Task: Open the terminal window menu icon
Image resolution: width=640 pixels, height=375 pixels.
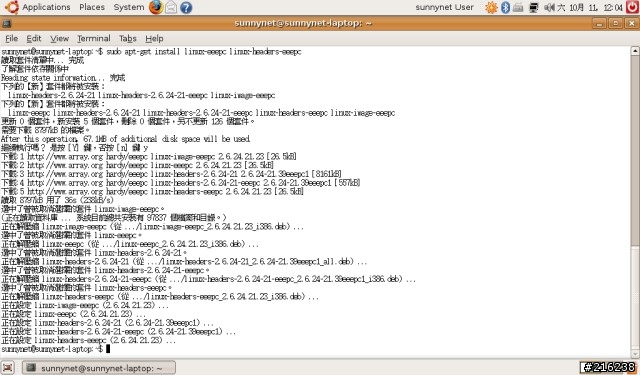Action: point(6,24)
